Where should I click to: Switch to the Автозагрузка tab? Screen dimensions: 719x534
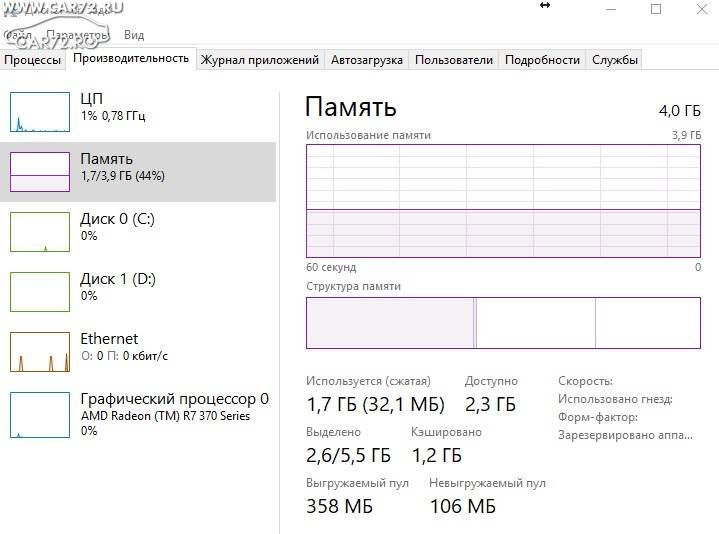(x=367, y=60)
